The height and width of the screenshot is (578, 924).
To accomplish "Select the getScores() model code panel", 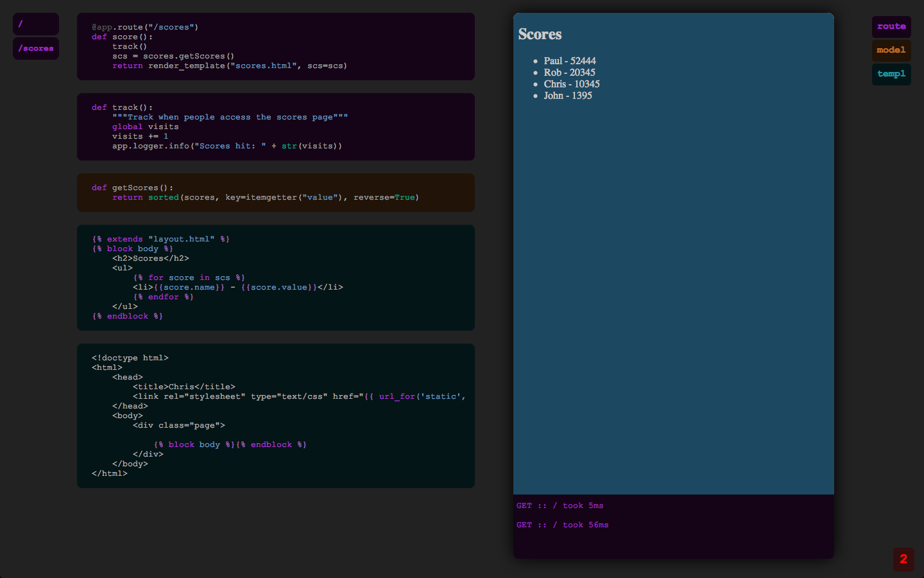I will [x=276, y=192].
